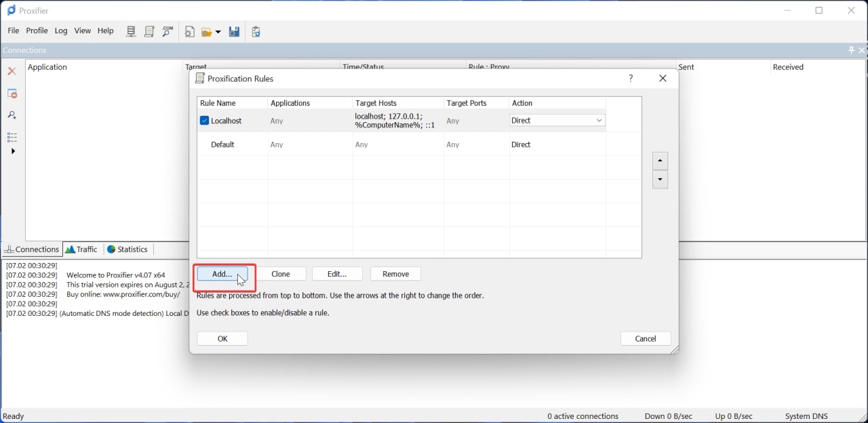
Task: Click the new profile document icon
Action: [190, 32]
